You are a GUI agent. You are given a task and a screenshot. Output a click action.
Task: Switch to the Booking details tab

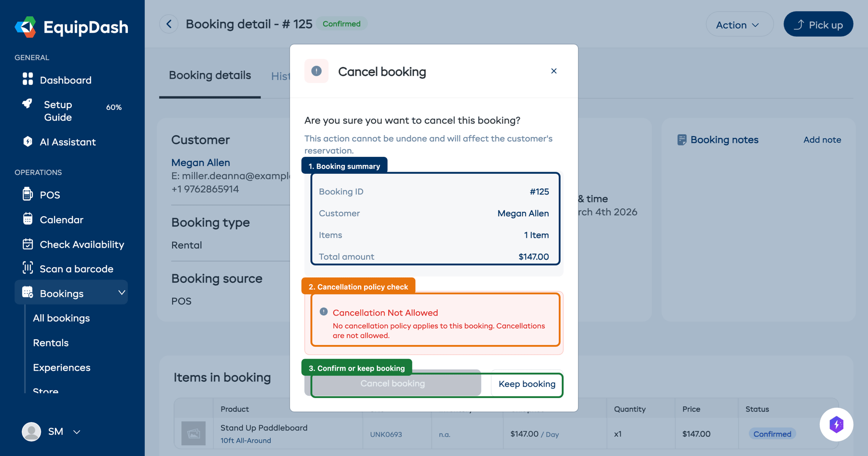[x=209, y=75]
